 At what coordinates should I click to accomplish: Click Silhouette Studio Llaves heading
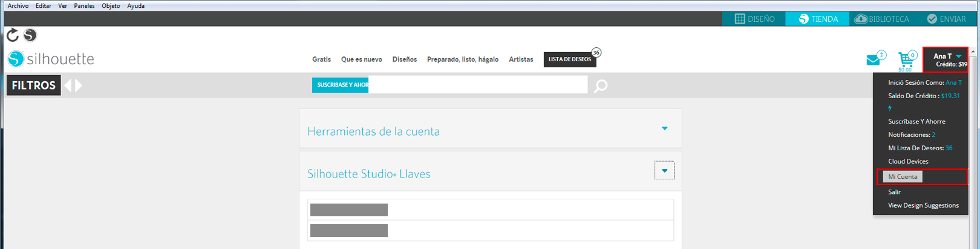pyautogui.click(x=369, y=174)
